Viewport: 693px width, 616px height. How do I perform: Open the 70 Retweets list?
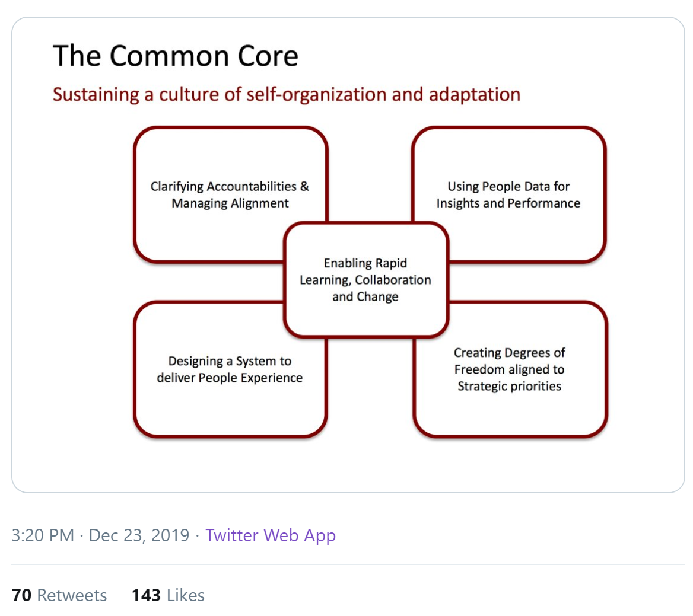pyautogui.click(x=59, y=595)
